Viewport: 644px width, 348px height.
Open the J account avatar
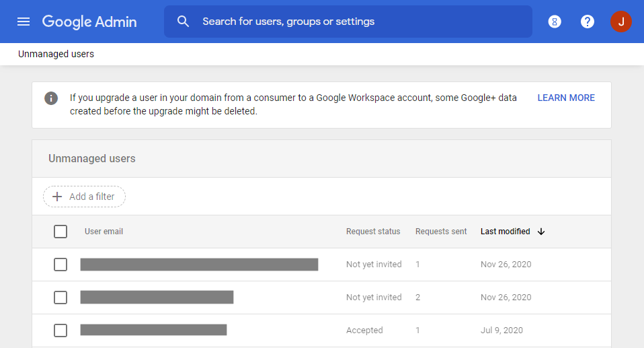[620, 22]
